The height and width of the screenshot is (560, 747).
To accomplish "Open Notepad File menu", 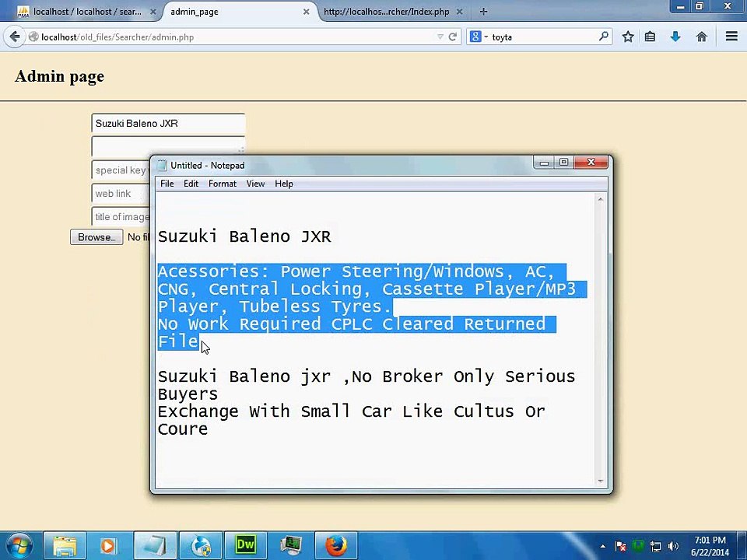I will (x=167, y=184).
